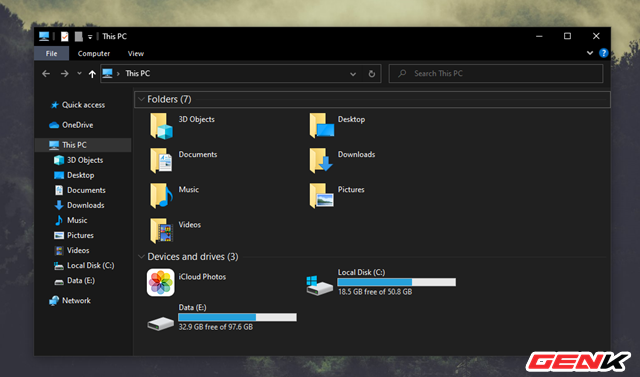Open the iCloud Photos icon

(x=160, y=282)
